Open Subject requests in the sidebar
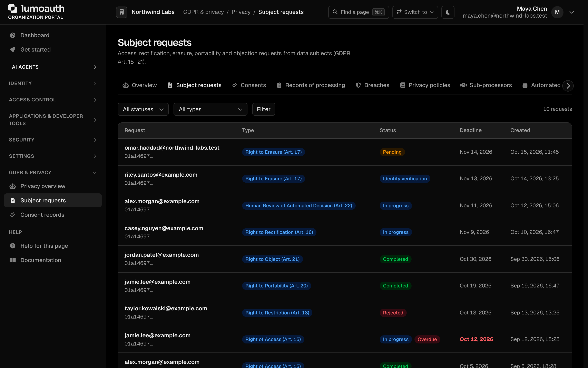588x368 pixels. (53, 200)
